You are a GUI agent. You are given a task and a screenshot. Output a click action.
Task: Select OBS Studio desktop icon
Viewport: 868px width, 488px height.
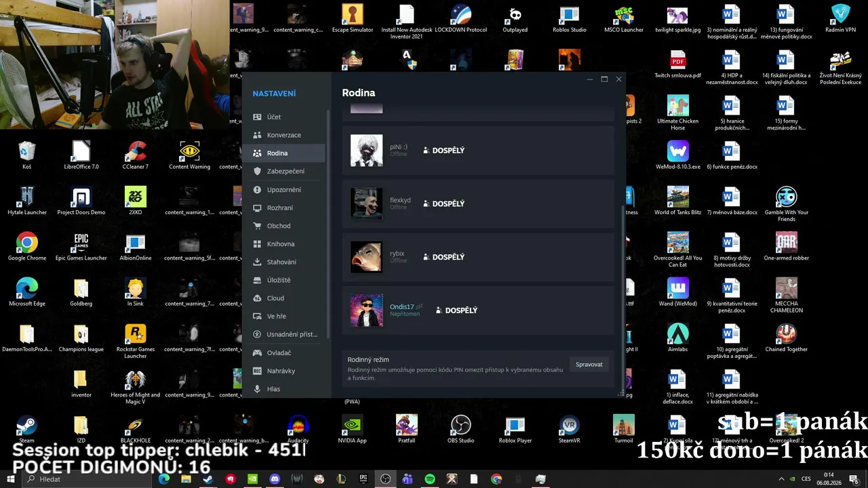[461, 428]
